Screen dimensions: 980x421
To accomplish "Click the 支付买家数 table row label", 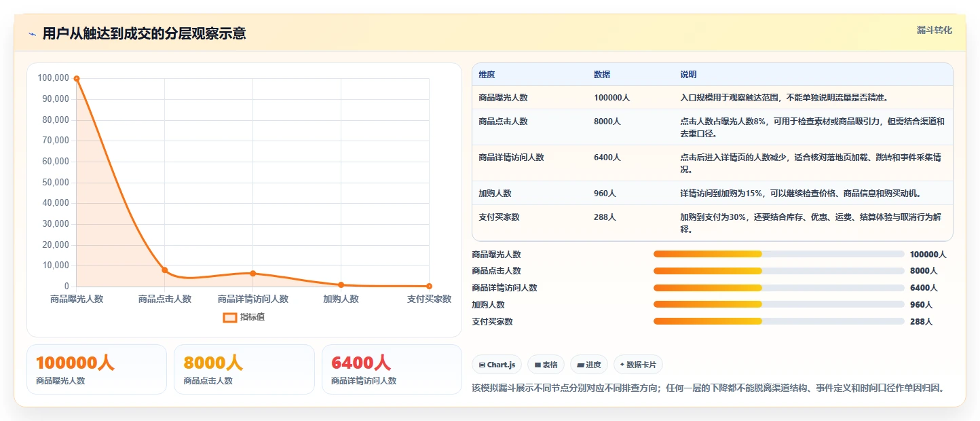I will (x=499, y=217).
